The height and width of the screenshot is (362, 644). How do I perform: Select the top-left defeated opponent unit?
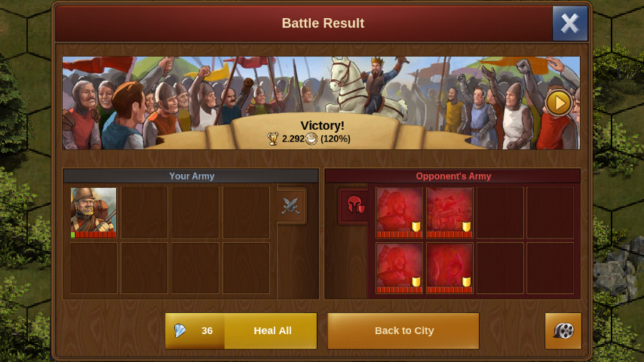pyautogui.click(x=399, y=213)
